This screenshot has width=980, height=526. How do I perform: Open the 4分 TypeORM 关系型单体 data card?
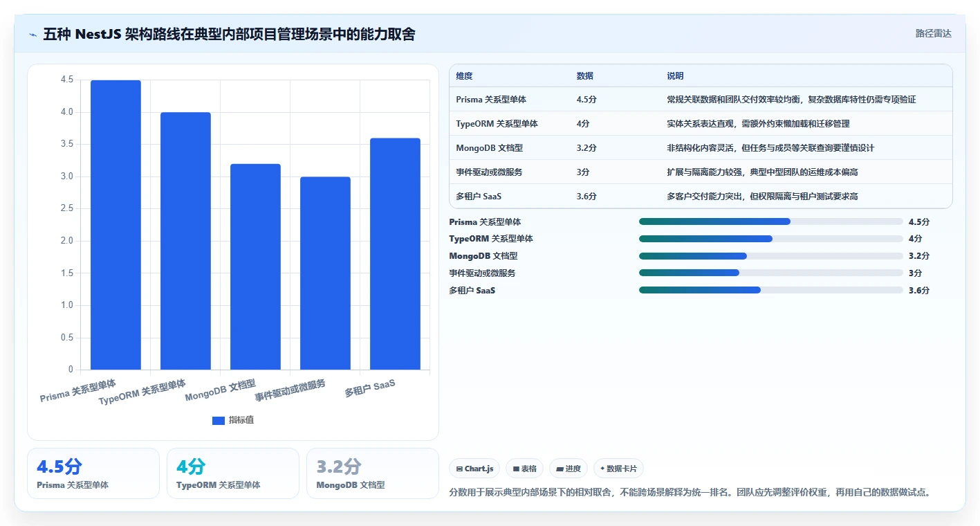[233, 473]
